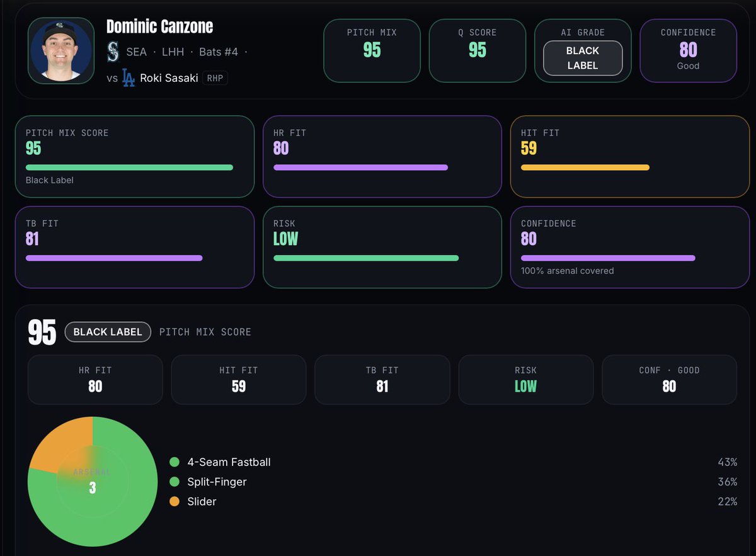Screen dimensions: 756x556
Task: Click the RHP badge next to Roki Sasaki
Action: (215, 78)
